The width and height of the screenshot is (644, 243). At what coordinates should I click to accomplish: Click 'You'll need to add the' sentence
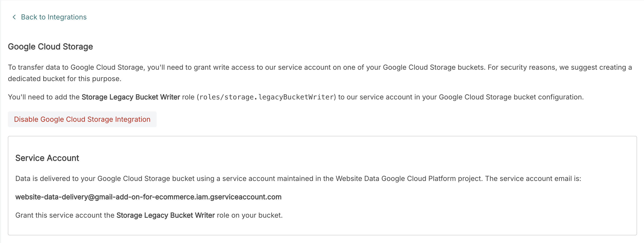(x=296, y=97)
